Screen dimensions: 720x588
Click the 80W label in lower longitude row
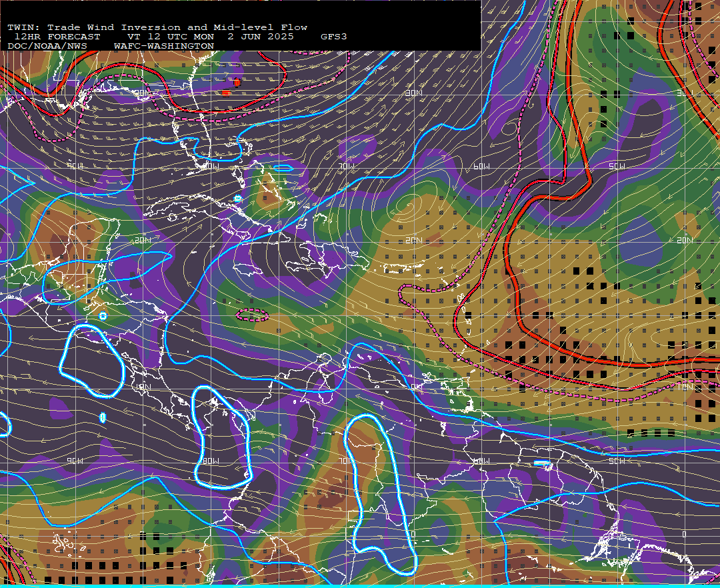[x=211, y=461]
